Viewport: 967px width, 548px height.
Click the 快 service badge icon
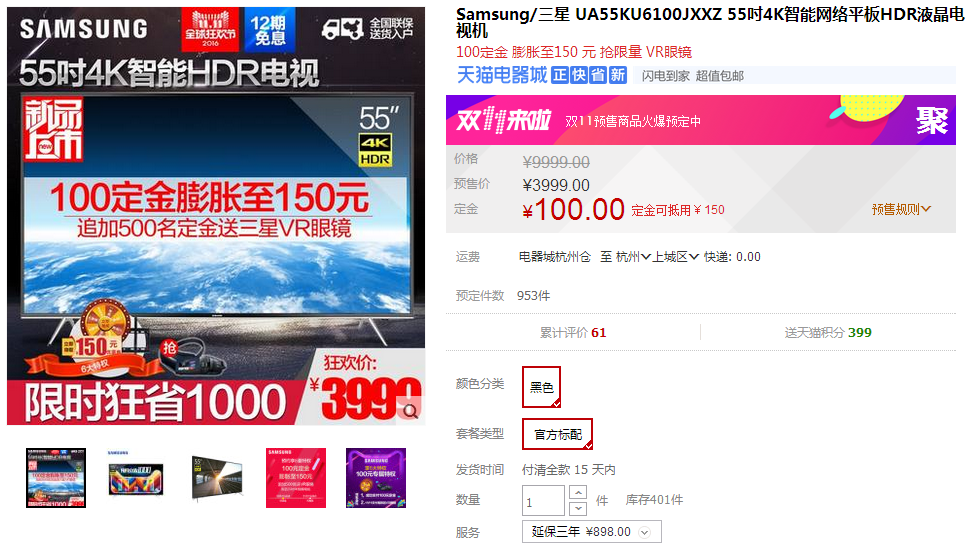[x=578, y=75]
